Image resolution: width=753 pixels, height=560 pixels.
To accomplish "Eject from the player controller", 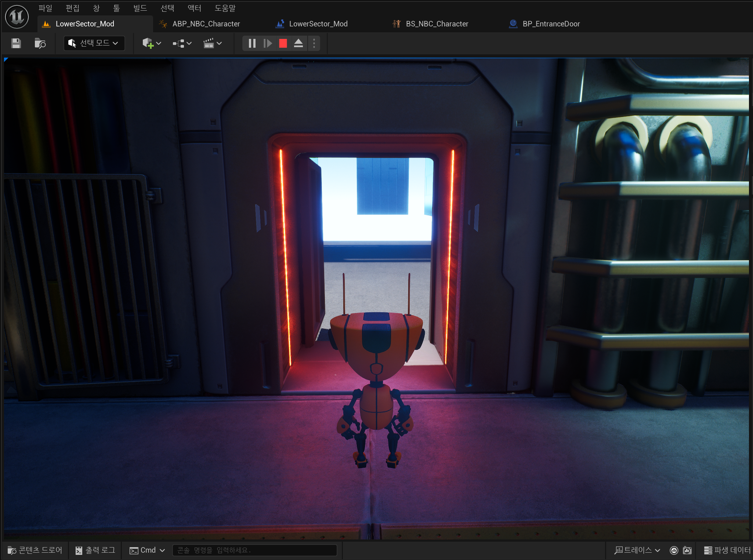I will click(298, 43).
